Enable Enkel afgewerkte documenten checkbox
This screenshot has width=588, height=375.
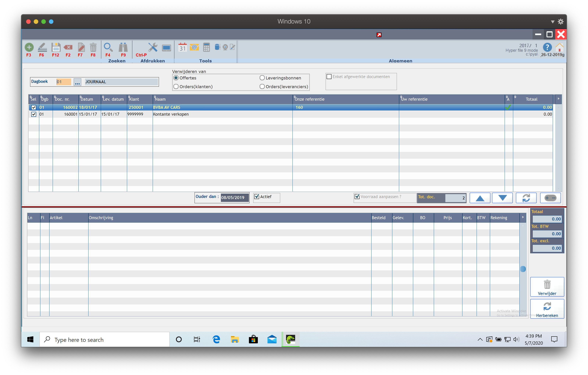tap(329, 77)
